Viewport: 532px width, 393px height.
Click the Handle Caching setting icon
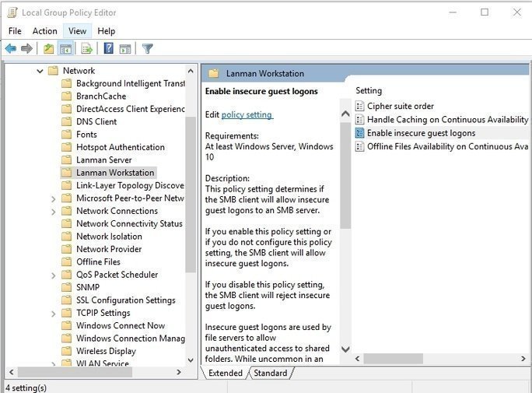[x=359, y=120]
